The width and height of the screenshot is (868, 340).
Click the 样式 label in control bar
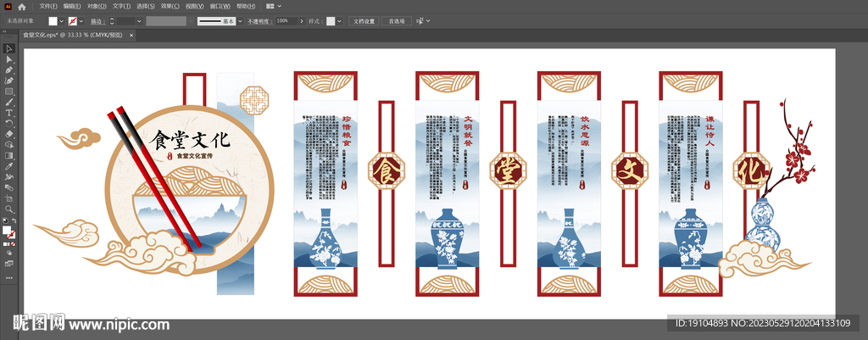click(315, 21)
